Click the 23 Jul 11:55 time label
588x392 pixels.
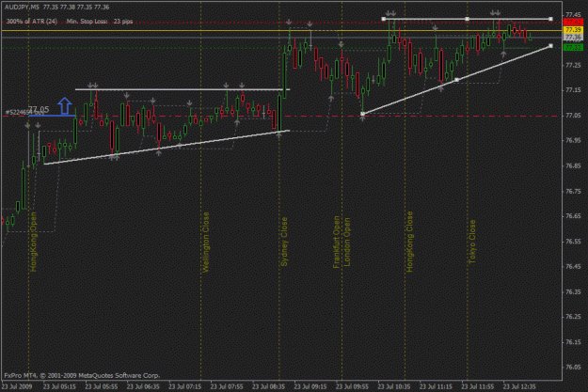pos(477,386)
